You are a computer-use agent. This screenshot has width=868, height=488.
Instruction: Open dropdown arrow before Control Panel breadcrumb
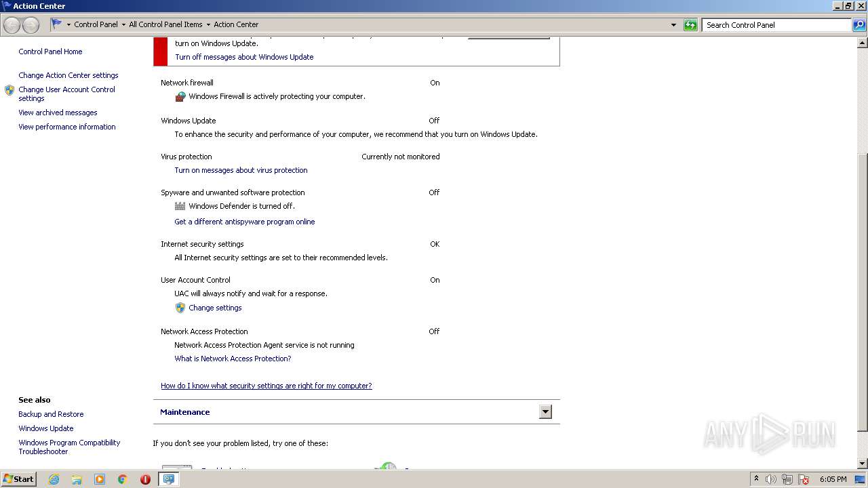(x=68, y=25)
